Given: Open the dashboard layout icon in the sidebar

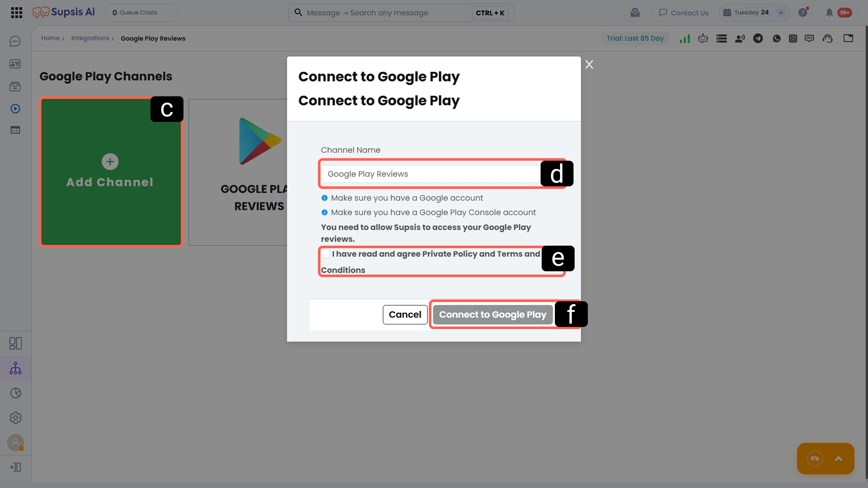Looking at the screenshot, I should [15, 343].
